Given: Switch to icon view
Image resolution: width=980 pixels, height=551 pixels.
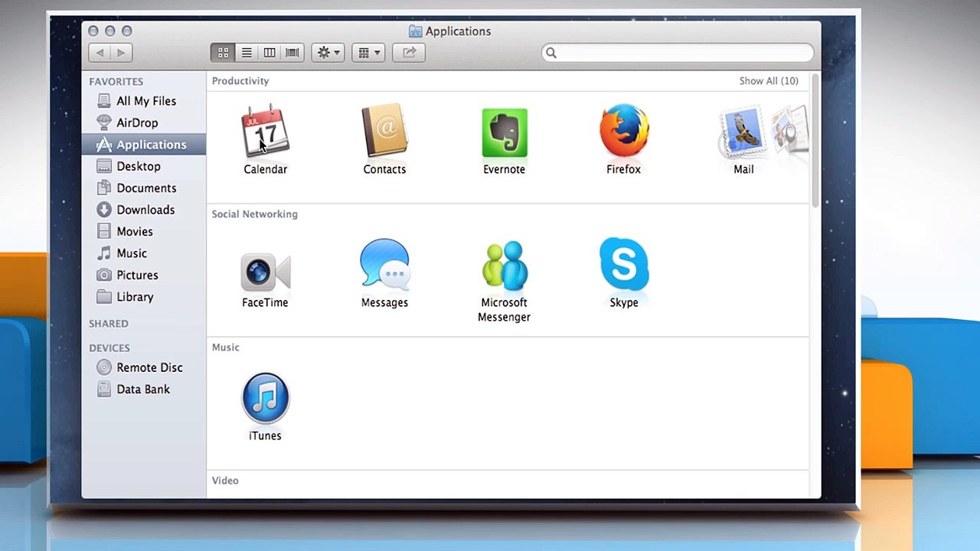Looking at the screenshot, I should (223, 53).
